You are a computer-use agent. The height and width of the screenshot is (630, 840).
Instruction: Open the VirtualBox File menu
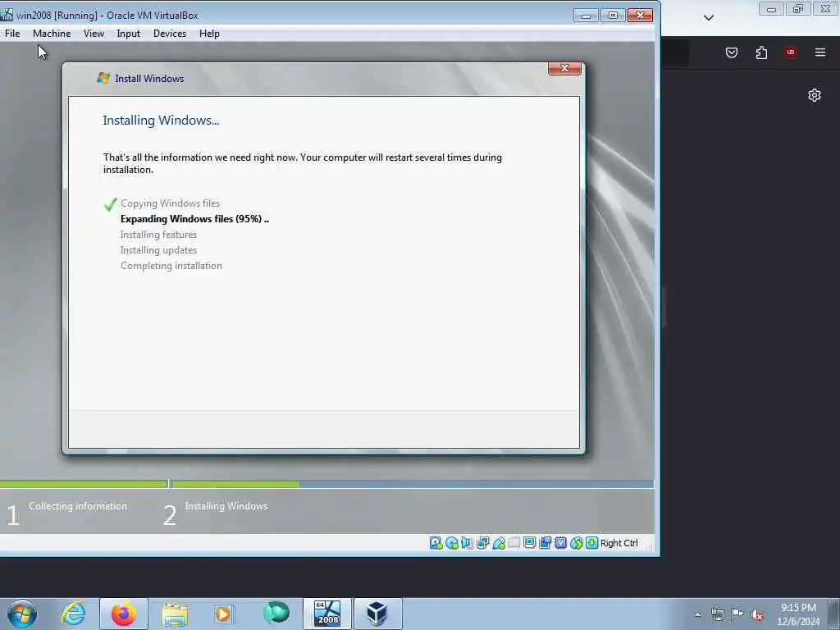coord(12,33)
